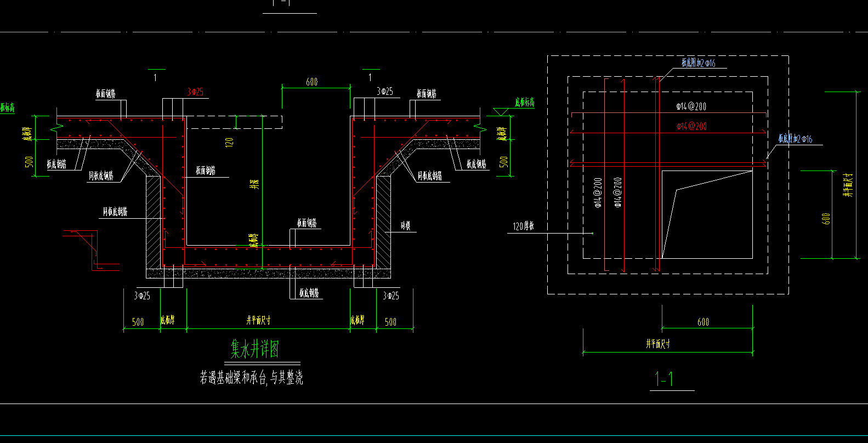This screenshot has width=868, height=443.
Task: Select the '3Φ25' label below the bottom-left corner of the sump
Action: (x=142, y=296)
